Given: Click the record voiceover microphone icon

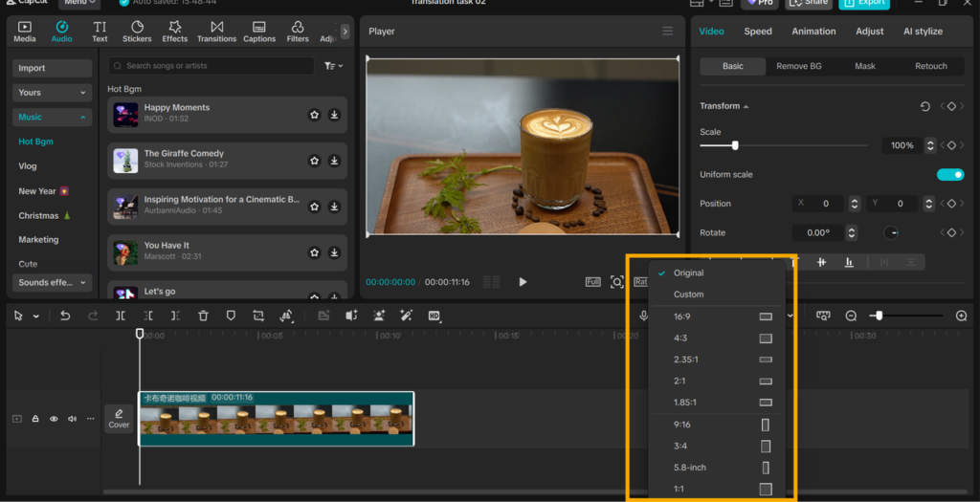Looking at the screenshot, I should pyautogui.click(x=644, y=316).
